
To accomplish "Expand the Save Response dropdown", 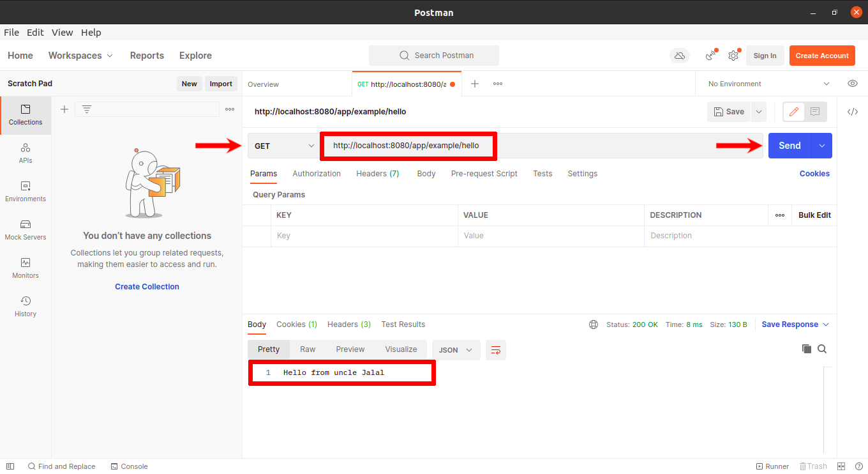I will click(x=826, y=325).
